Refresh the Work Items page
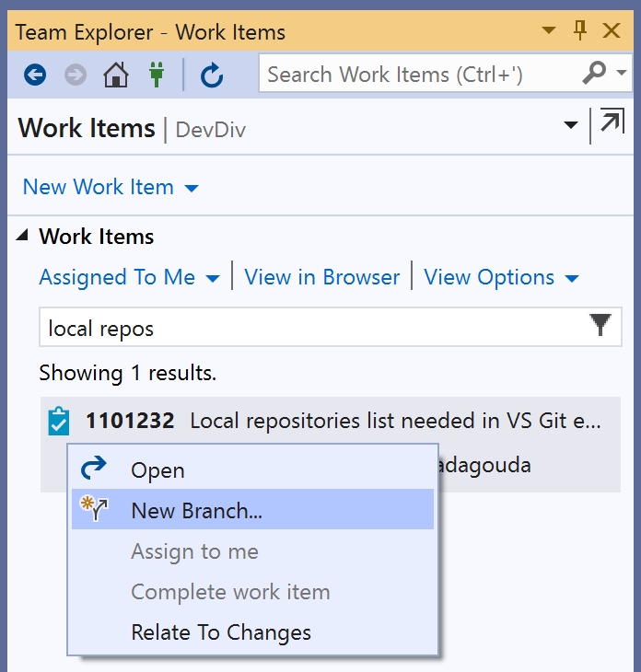The width and height of the screenshot is (641, 672). point(212,75)
